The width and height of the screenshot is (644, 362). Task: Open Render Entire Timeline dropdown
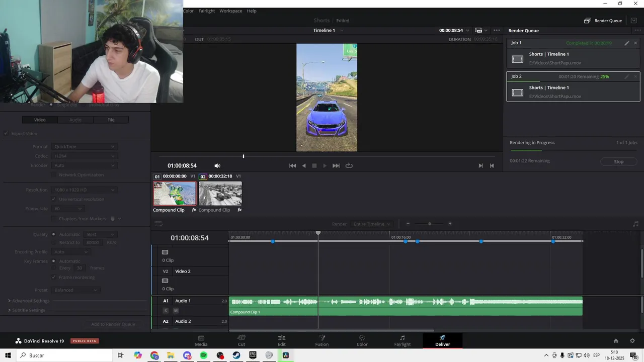371,224
